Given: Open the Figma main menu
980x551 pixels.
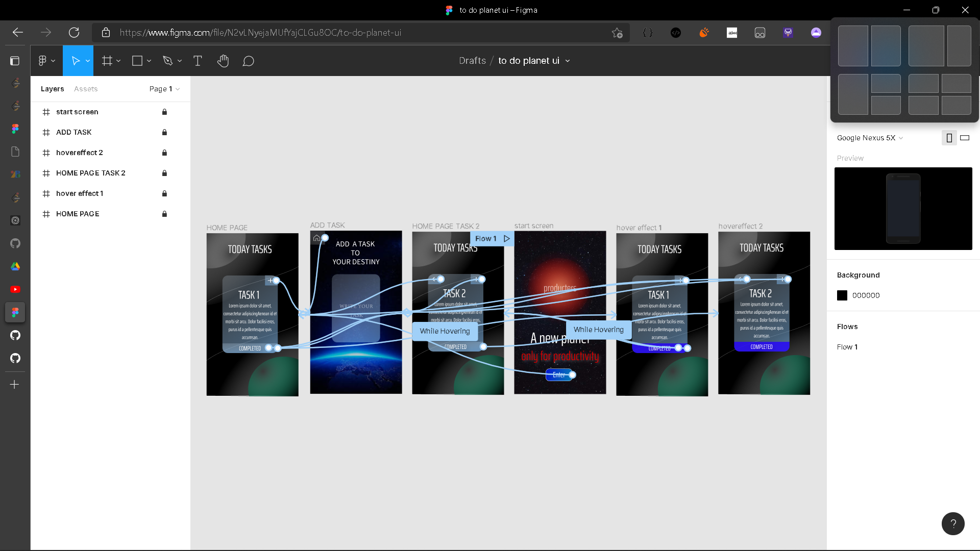Looking at the screenshot, I should click(x=43, y=60).
